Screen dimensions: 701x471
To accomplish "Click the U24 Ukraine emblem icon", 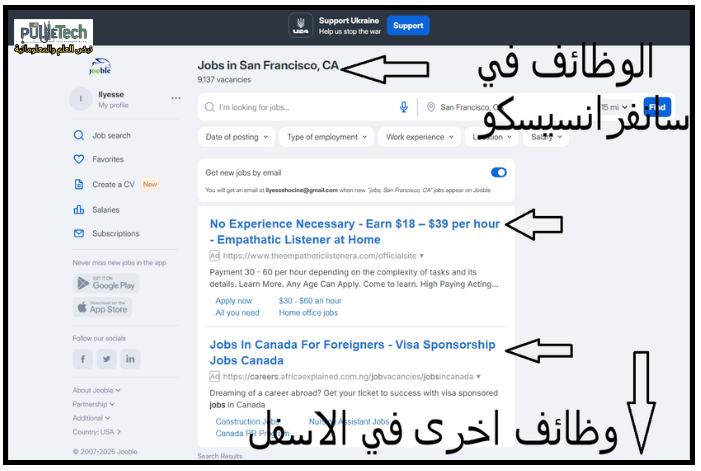I will point(300,25).
